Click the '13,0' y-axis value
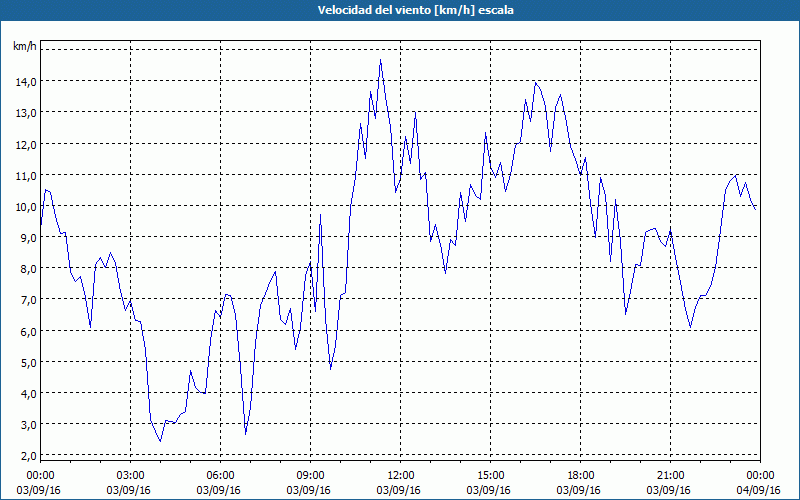Screen dimensions: 800x500 click(x=25, y=113)
